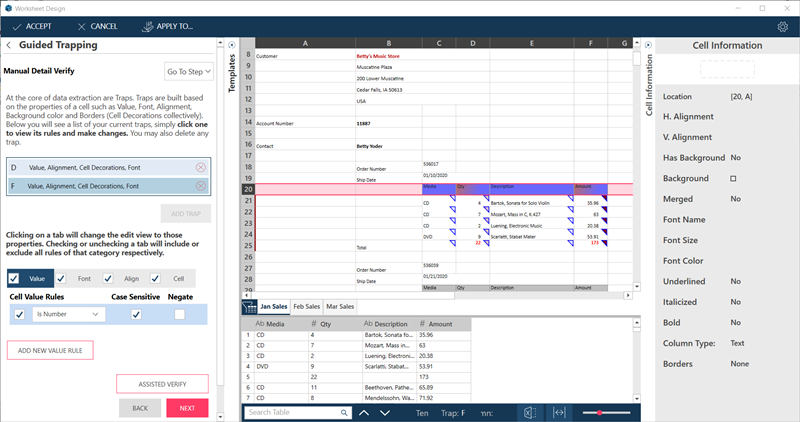Click the Assisted Verify button
The width and height of the screenshot is (800, 422).
click(x=162, y=383)
